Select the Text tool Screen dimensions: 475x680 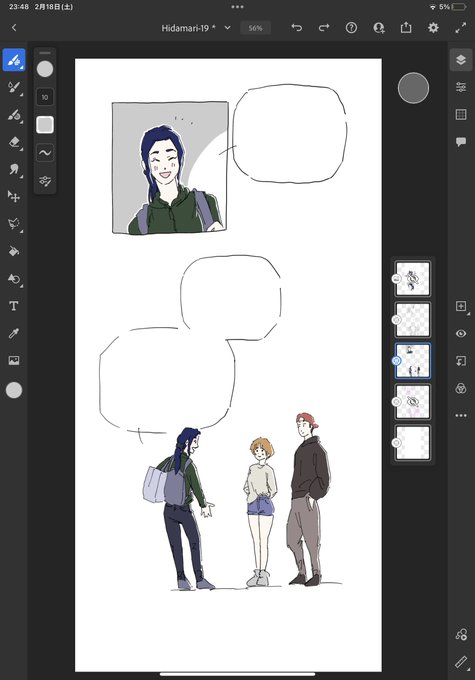pyautogui.click(x=14, y=306)
